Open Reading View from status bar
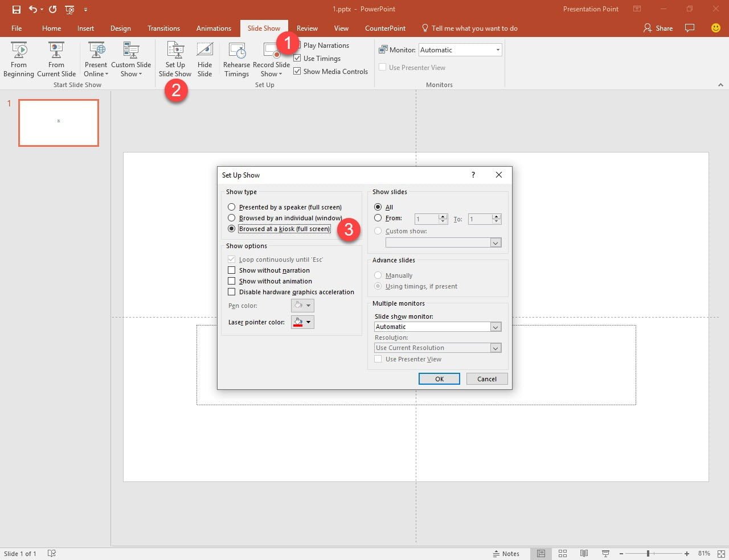Viewport: 729px width, 560px height. click(584, 553)
